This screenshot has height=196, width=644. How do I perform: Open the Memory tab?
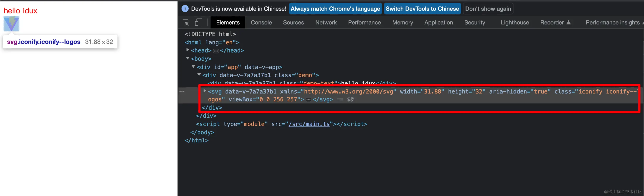(x=402, y=23)
